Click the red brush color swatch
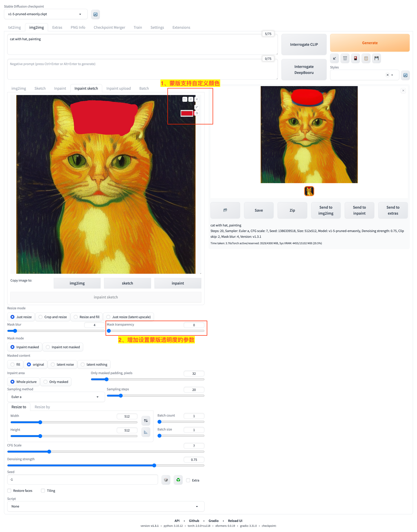 click(187, 113)
